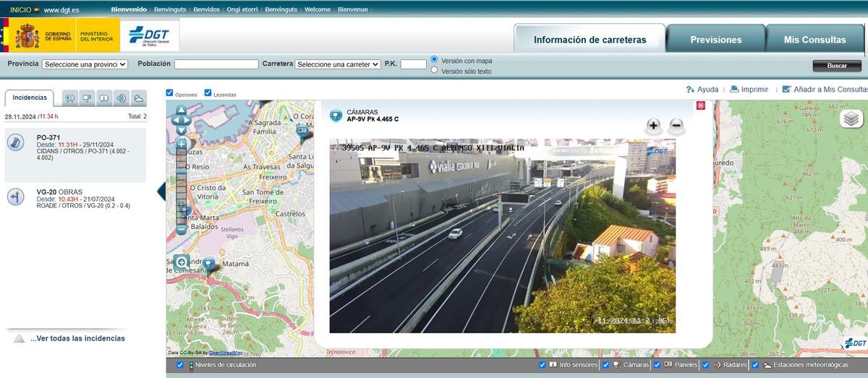Close the camera popup window

point(700,106)
